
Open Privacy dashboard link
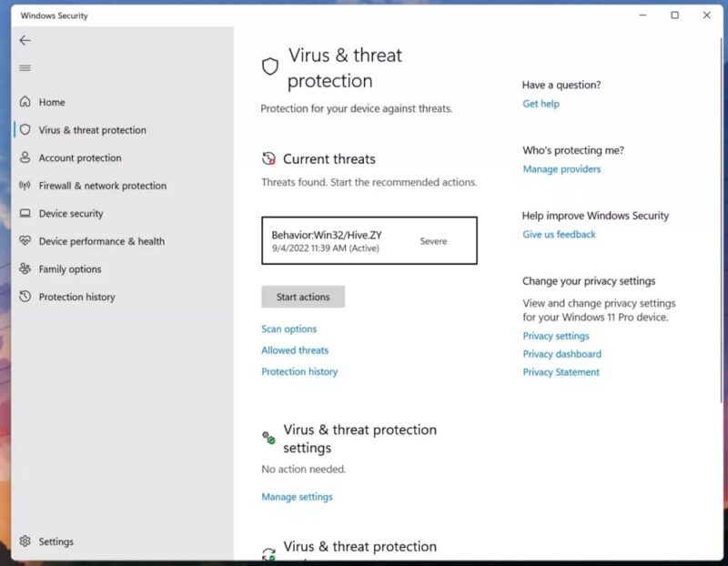click(x=562, y=353)
